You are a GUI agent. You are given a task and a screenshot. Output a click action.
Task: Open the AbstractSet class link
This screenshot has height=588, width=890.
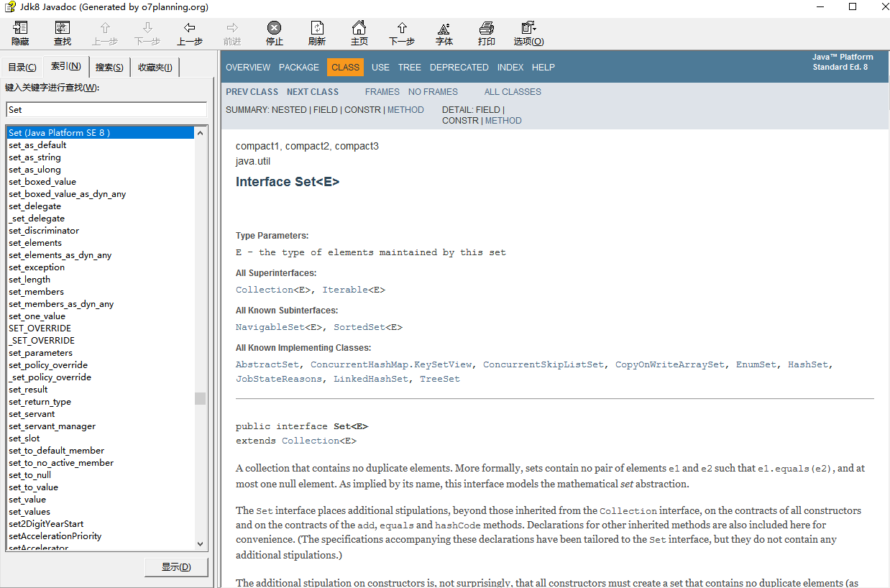267,364
